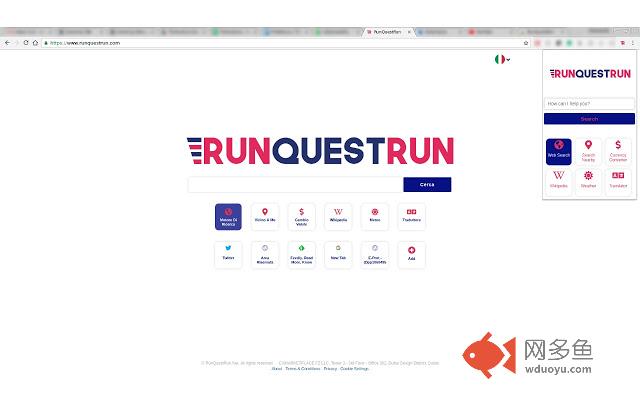The width and height of the screenshot is (640, 400).
Task: Click the Cerca search button
Action: coord(427,184)
